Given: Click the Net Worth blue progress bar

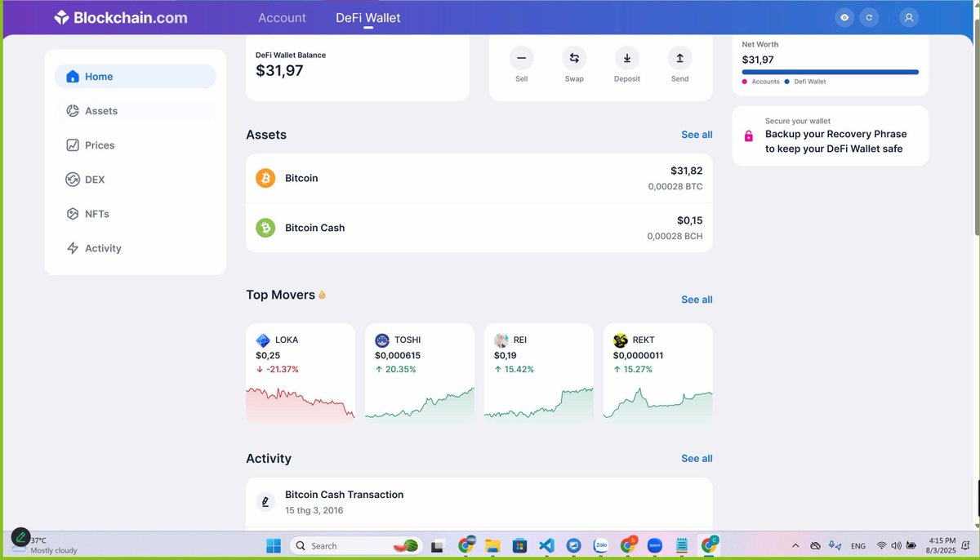Looking at the screenshot, I should 830,72.
